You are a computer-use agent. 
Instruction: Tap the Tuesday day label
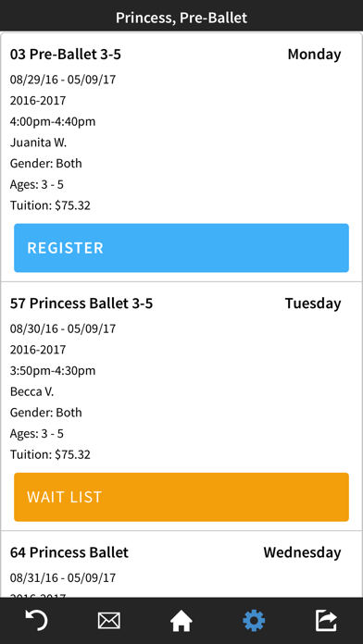pos(313,303)
